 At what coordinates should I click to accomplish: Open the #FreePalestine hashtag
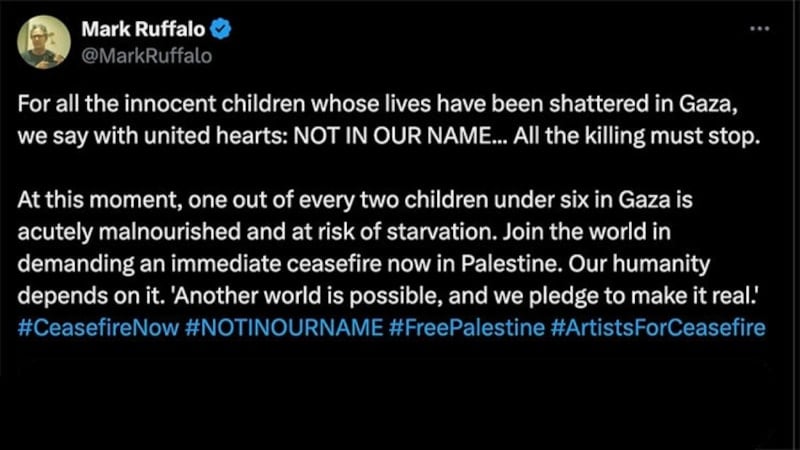click(x=464, y=328)
